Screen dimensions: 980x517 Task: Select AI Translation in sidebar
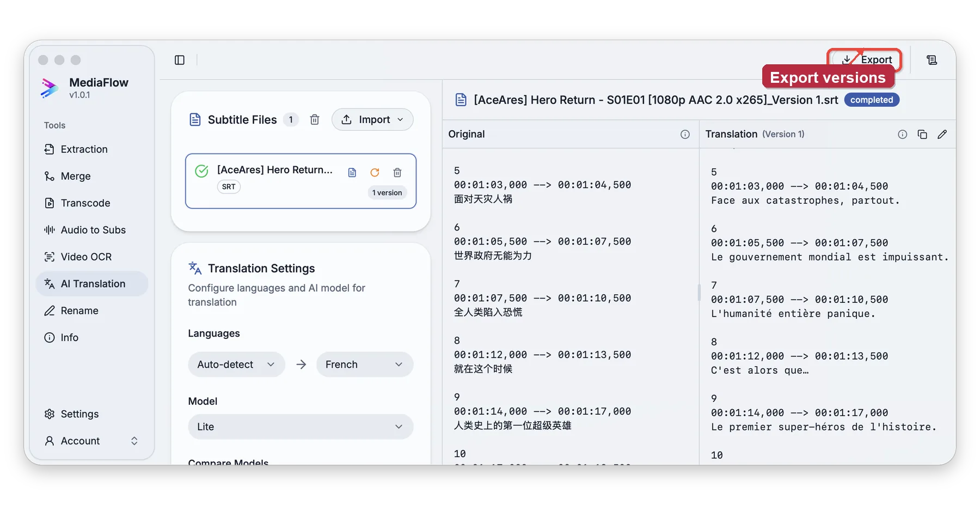(x=91, y=284)
